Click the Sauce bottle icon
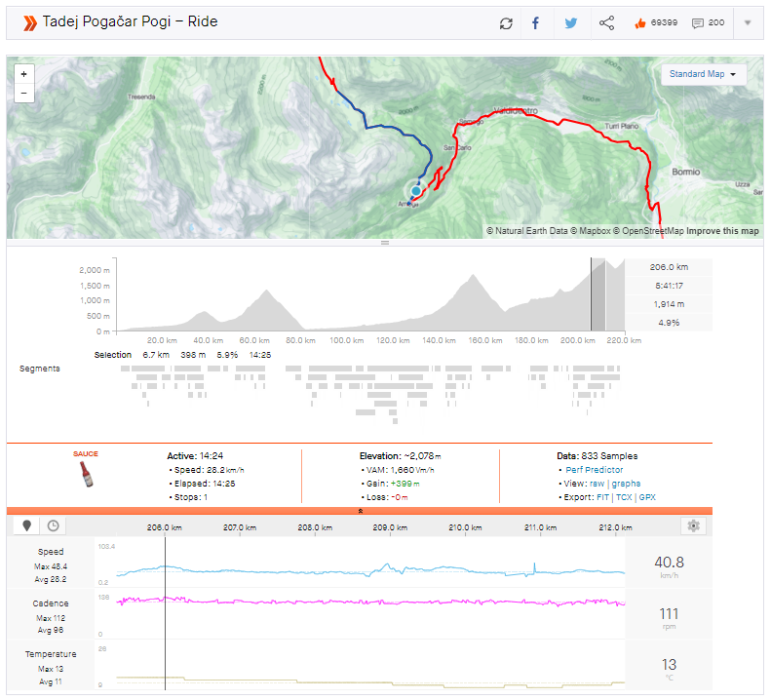 (x=86, y=475)
